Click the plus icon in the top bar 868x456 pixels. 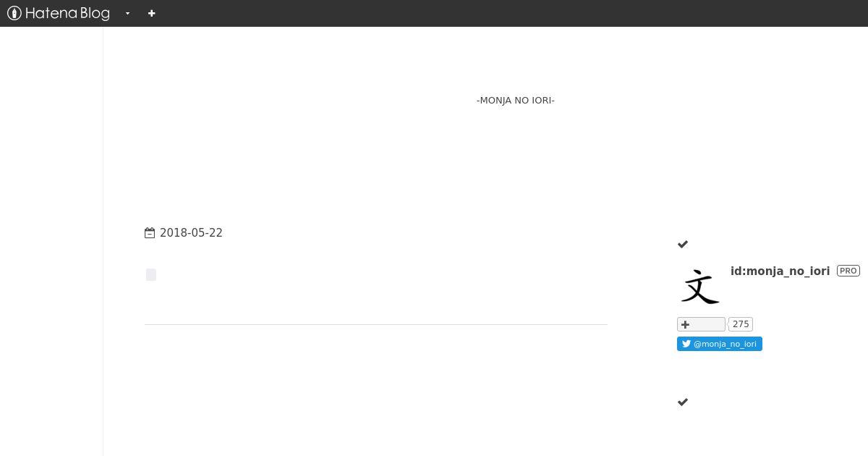(151, 13)
